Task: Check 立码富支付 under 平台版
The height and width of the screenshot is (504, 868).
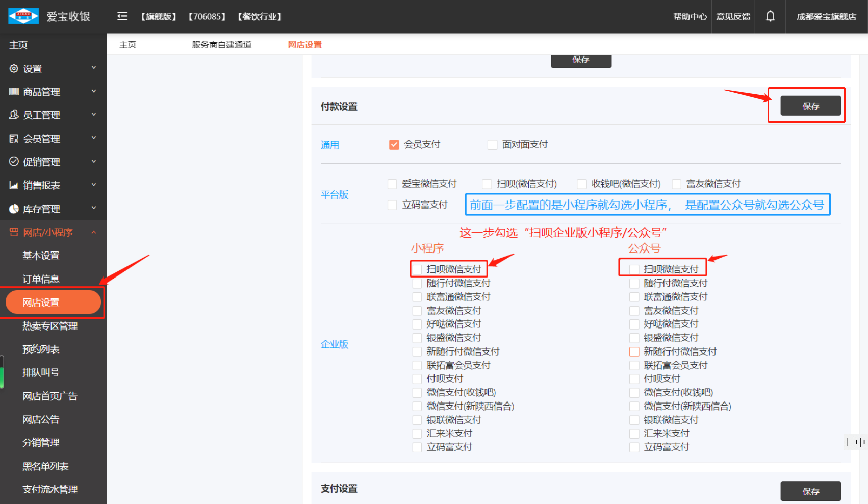Action: [x=392, y=205]
